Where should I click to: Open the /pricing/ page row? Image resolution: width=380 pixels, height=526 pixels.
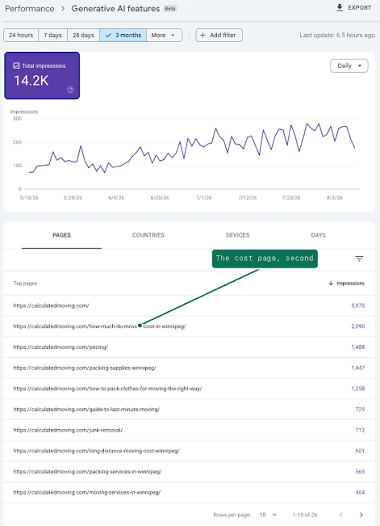point(189,347)
